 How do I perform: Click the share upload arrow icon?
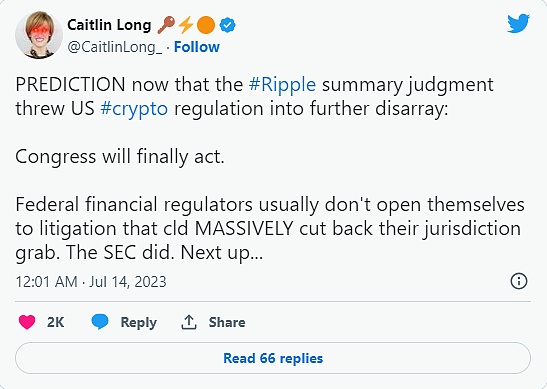point(189,322)
